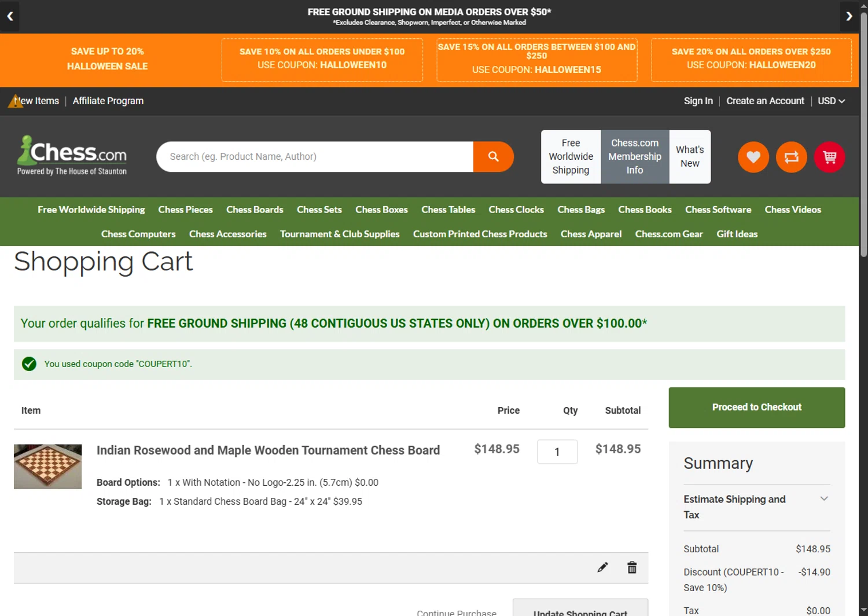Click Chess.com Membership Info box
The image size is (868, 616).
click(635, 156)
